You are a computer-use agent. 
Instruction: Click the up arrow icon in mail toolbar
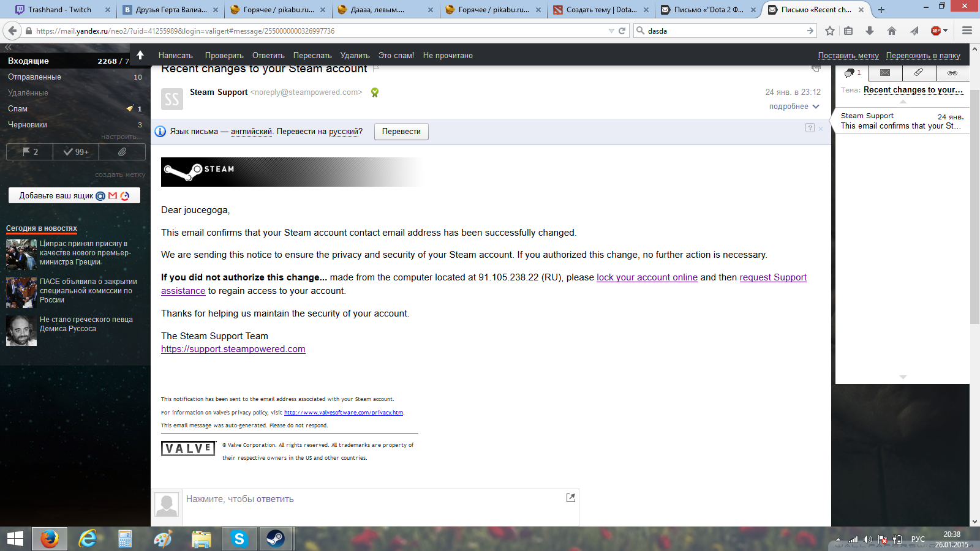click(x=140, y=55)
